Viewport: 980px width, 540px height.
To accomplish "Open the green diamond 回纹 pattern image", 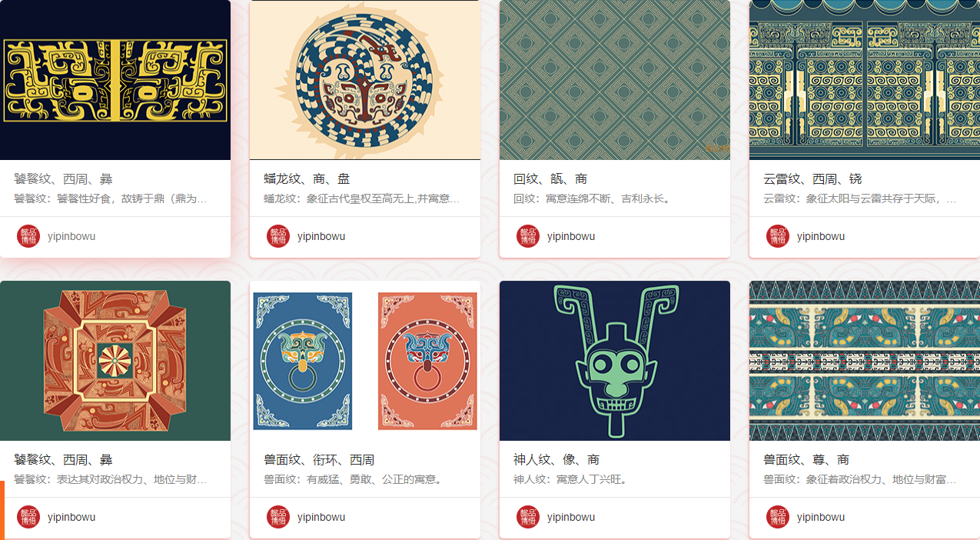I will tap(615, 80).
